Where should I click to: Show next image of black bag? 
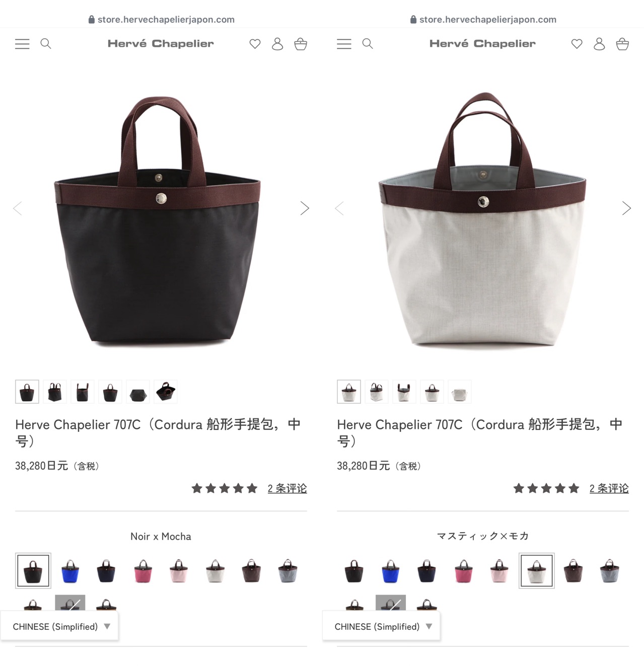(x=305, y=208)
